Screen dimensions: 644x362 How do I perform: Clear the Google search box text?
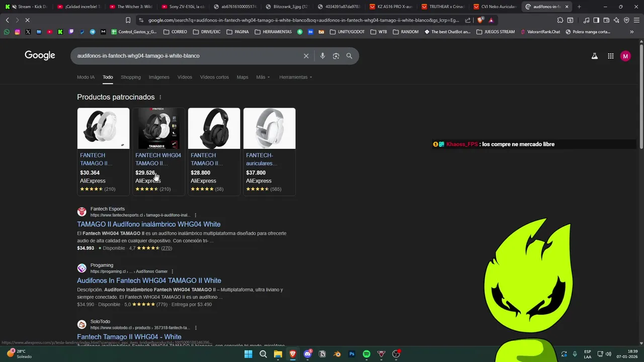click(306, 56)
